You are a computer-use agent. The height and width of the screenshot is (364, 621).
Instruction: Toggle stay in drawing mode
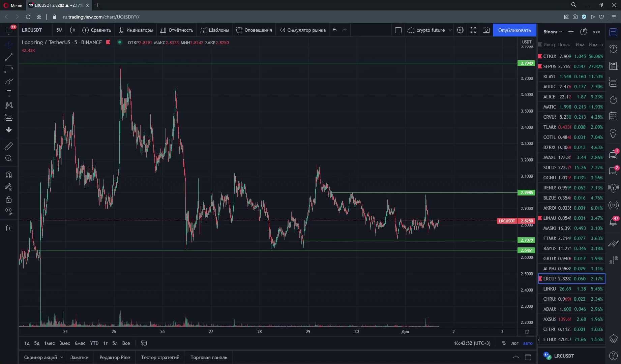point(9,187)
